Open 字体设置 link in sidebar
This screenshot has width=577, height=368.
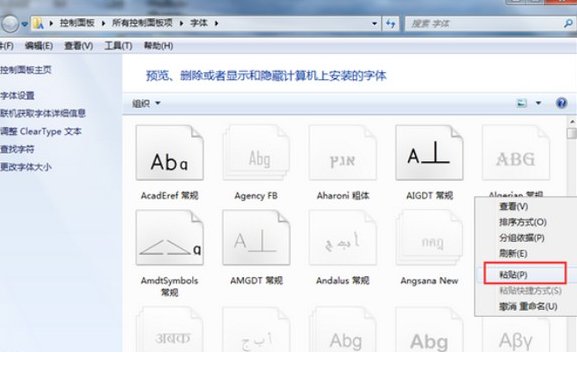(17, 96)
